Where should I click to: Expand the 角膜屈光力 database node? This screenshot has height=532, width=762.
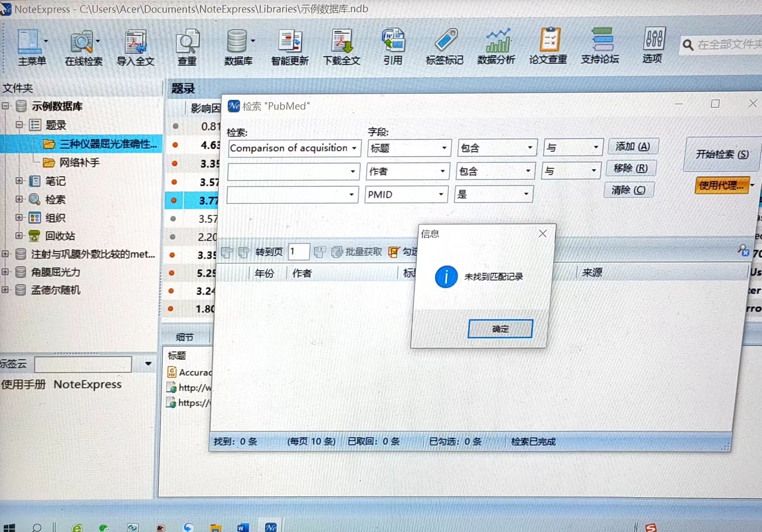pyautogui.click(x=5, y=272)
